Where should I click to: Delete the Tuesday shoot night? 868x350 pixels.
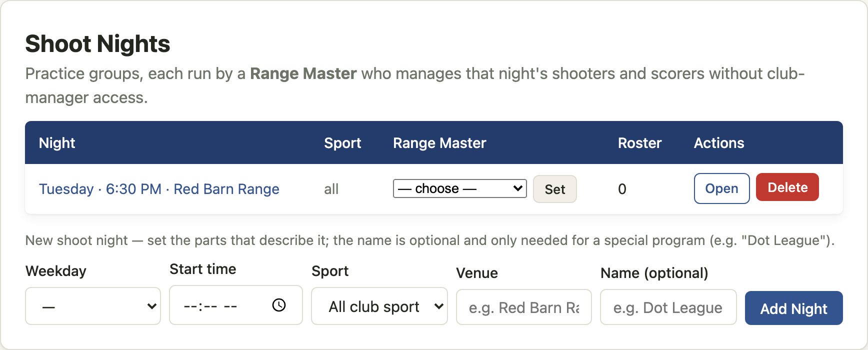787,187
